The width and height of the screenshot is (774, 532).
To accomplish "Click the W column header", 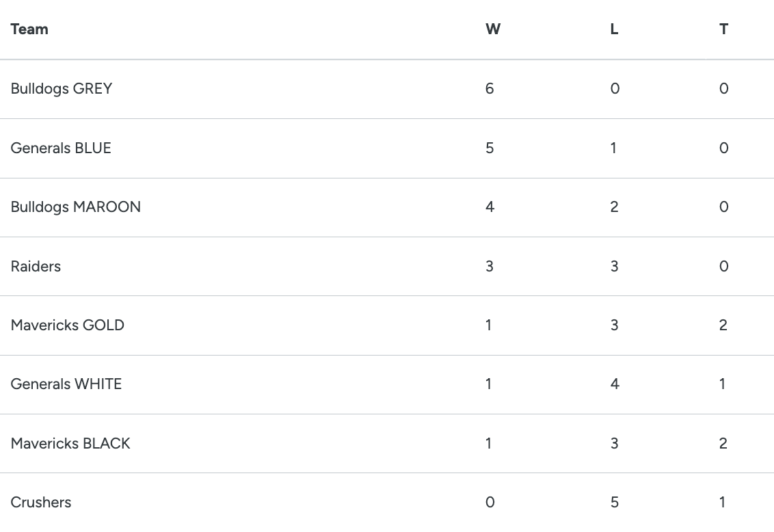I will click(x=492, y=29).
